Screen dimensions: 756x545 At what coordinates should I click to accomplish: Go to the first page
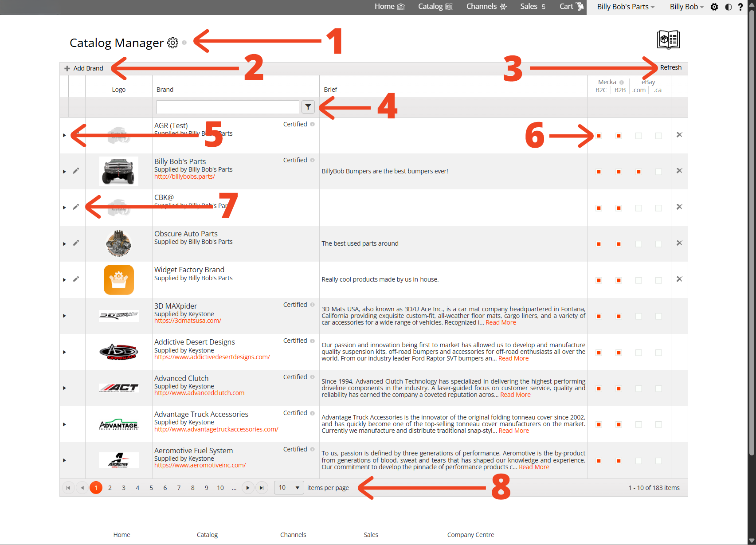pos(68,488)
